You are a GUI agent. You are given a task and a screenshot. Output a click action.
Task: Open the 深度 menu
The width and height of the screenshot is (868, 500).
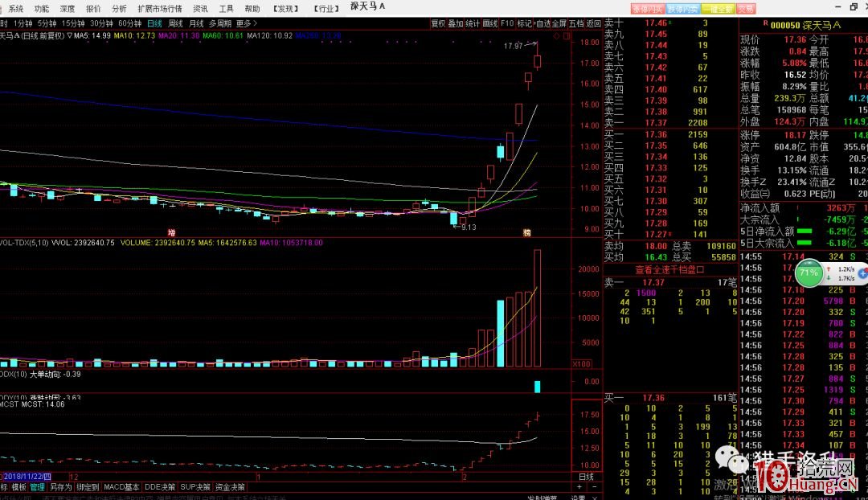pyautogui.click(x=67, y=8)
